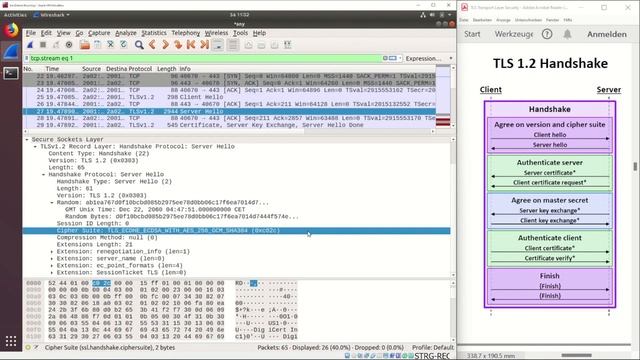This screenshot has width=640, height=360.
Task: Select Compression Method: null (0) line
Action: 107,238
